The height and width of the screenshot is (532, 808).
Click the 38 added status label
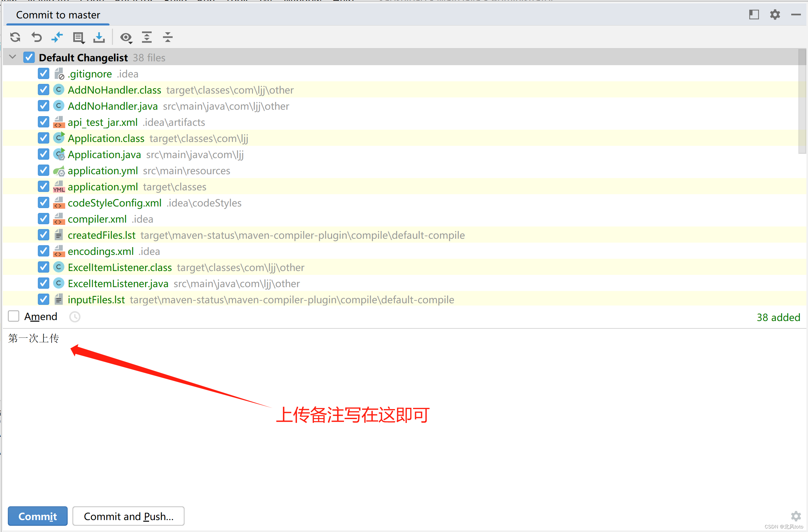coord(778,317)
